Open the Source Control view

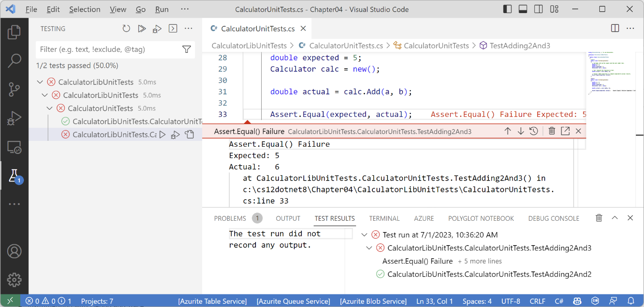(x=14, y=90)
